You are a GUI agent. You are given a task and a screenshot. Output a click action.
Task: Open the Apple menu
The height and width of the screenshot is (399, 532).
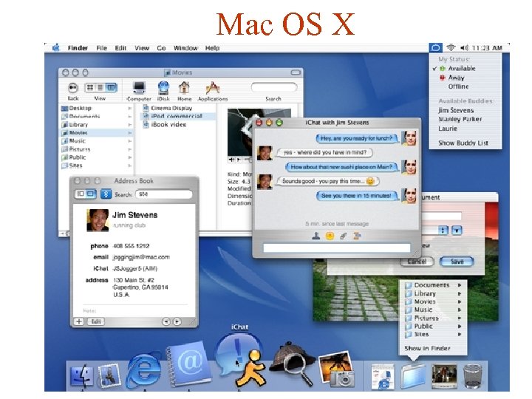click(x=56, y=48)
